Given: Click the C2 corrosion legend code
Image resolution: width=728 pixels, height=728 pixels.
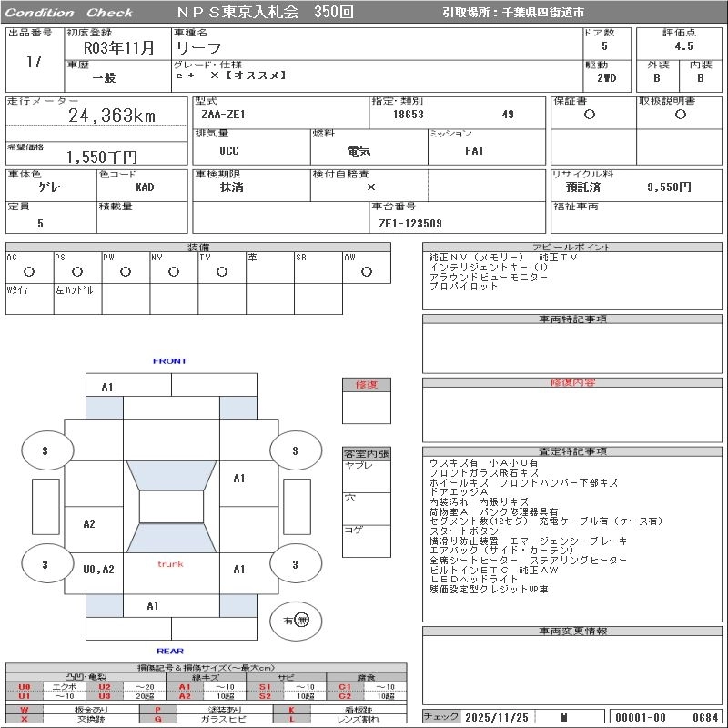Looking at the screenshot, I should coord(345,696).
